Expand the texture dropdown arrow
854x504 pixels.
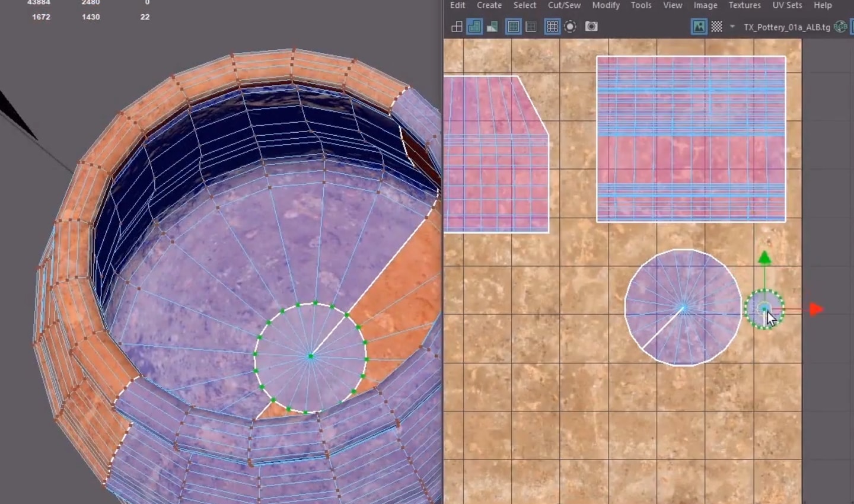click(732, 27)
